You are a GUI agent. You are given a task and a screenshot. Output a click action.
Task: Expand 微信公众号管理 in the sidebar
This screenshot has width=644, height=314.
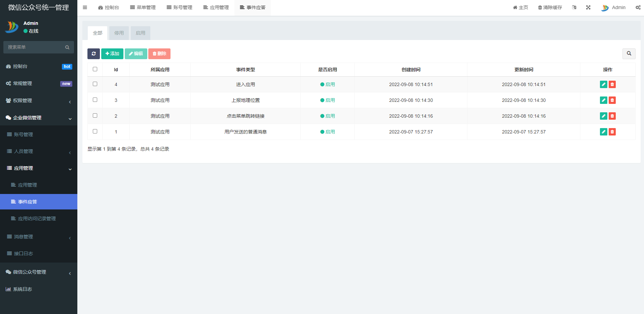39,272
